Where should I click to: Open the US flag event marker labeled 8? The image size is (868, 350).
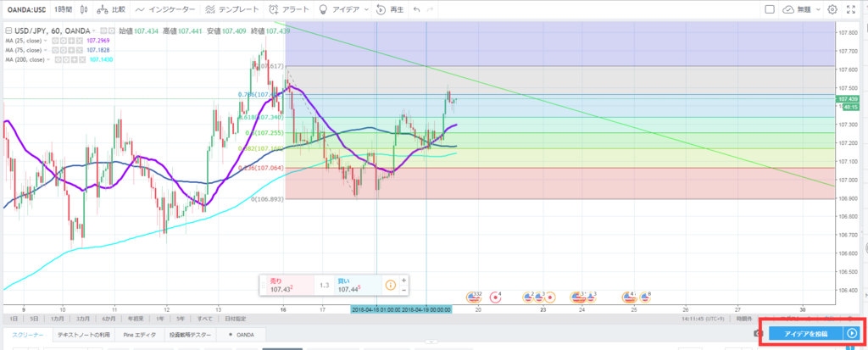tap(644, 297)
